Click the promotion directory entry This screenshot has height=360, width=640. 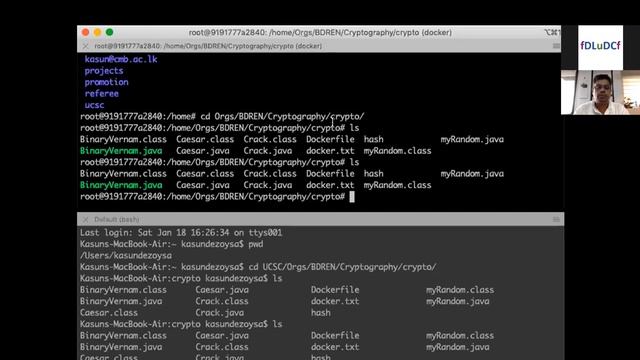[x=107, y=82]
